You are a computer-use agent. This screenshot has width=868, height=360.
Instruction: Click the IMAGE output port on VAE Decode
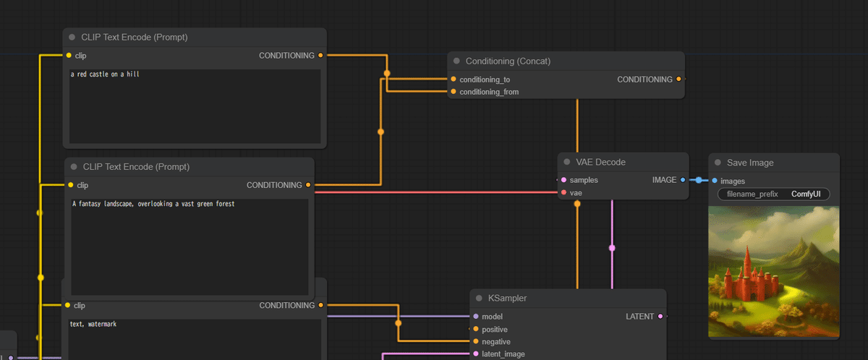pyautogui.click(x=683, y=180)
